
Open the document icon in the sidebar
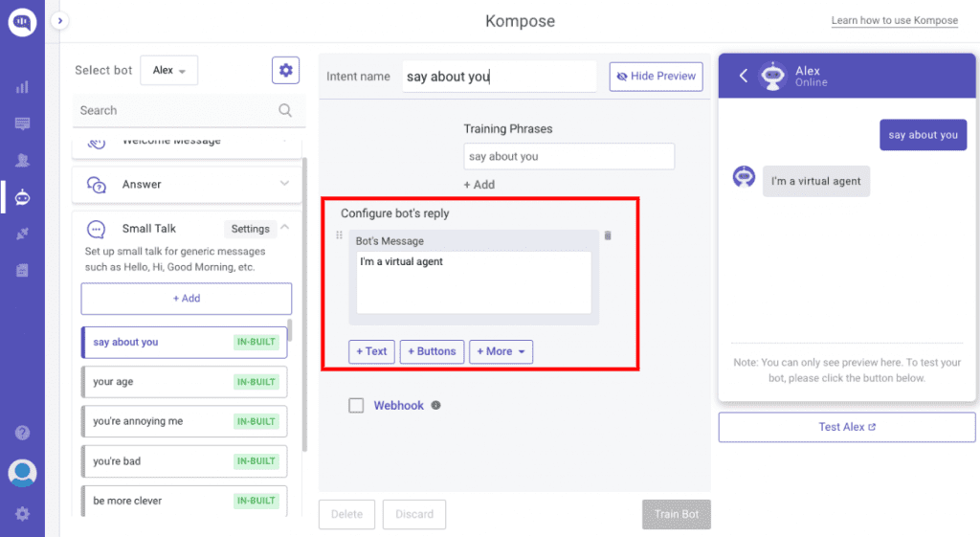pos(22,270)
